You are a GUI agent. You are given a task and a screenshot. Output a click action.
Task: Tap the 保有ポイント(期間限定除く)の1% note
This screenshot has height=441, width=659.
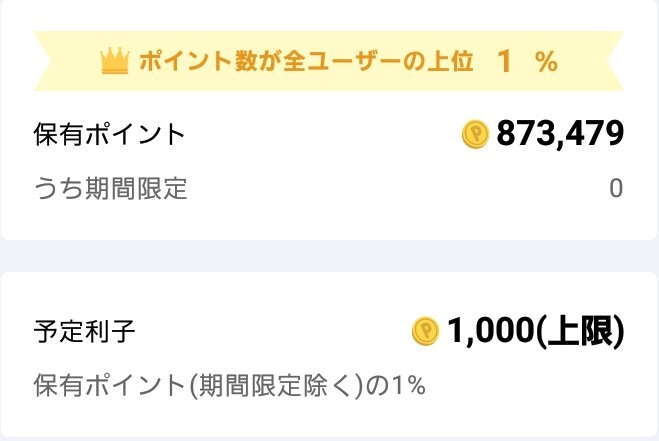coord(230,385)
